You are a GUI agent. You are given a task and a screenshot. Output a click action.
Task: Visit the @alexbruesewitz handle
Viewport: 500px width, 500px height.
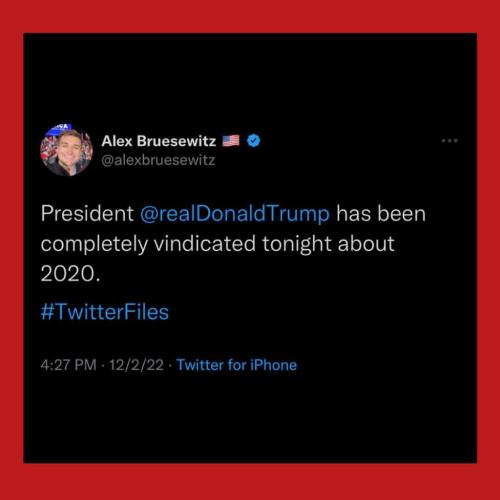tap(158, 160)
